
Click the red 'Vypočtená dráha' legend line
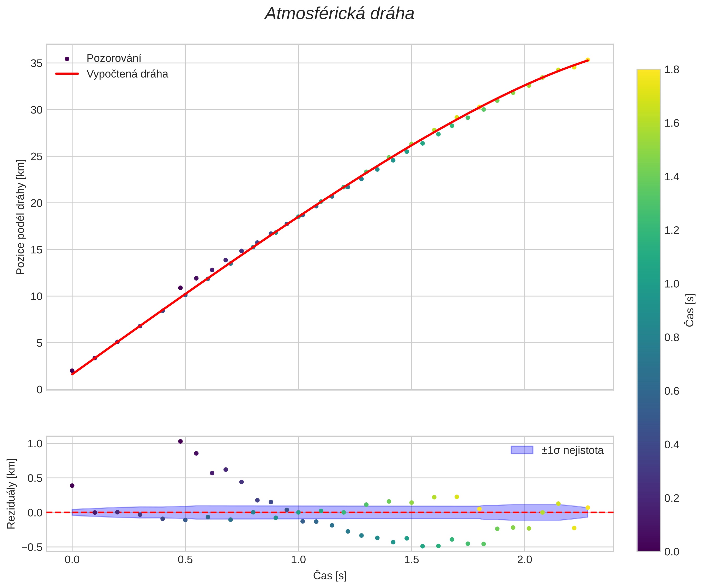(x=67, y=74)
